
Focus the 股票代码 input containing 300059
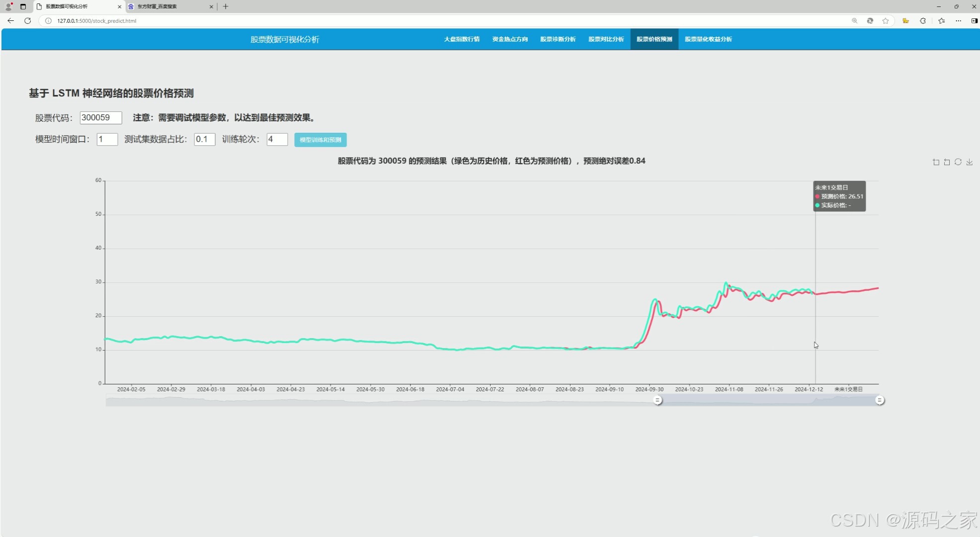[x=101, y=118]
